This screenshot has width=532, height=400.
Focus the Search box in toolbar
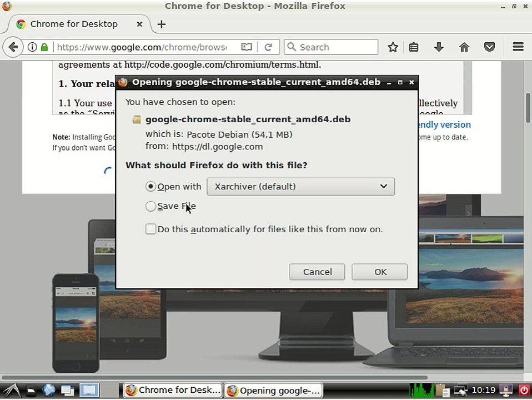(331, 47)
